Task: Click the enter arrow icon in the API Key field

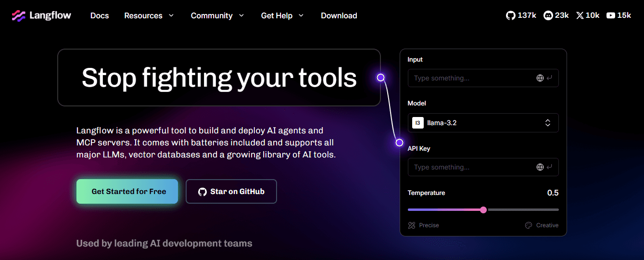Action: [549, 167]
